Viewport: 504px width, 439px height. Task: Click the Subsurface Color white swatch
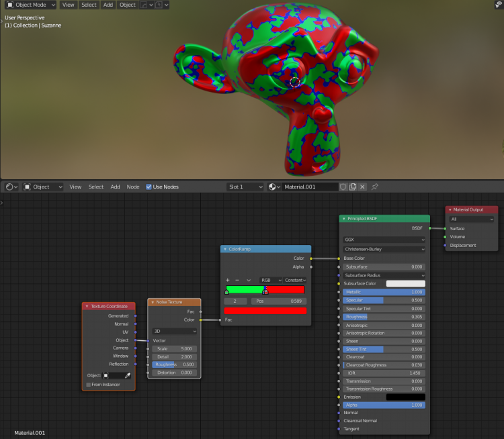click(405, 283)
